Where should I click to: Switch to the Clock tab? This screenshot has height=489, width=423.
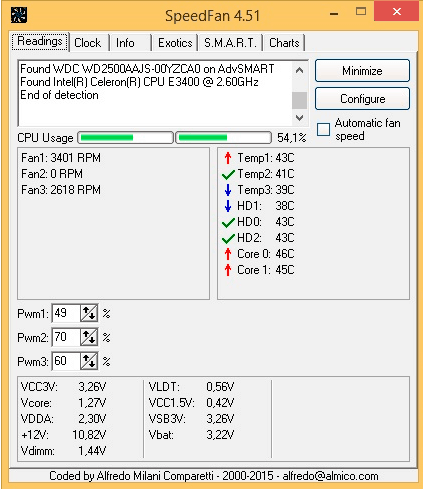point(88,43)
